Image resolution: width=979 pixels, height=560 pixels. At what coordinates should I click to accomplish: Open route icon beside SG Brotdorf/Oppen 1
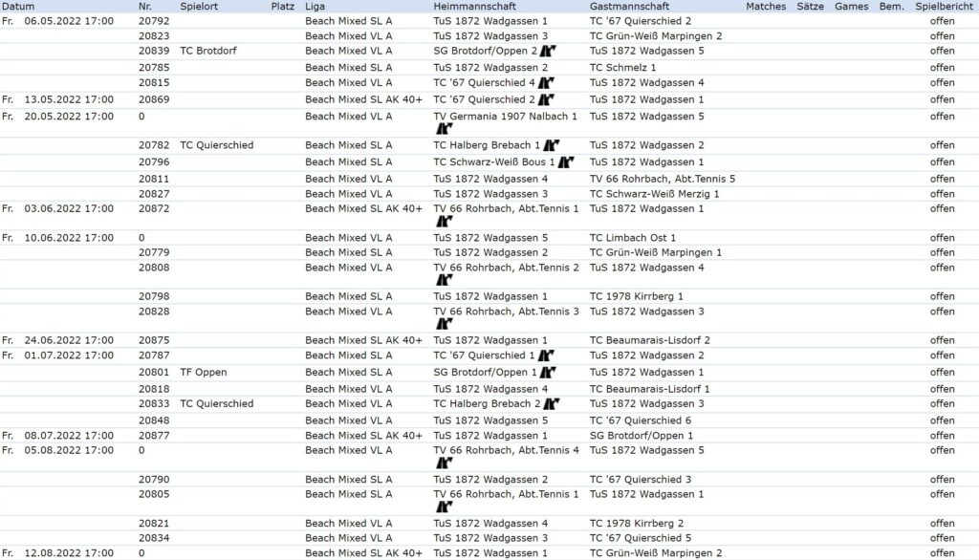pos(548,373)
